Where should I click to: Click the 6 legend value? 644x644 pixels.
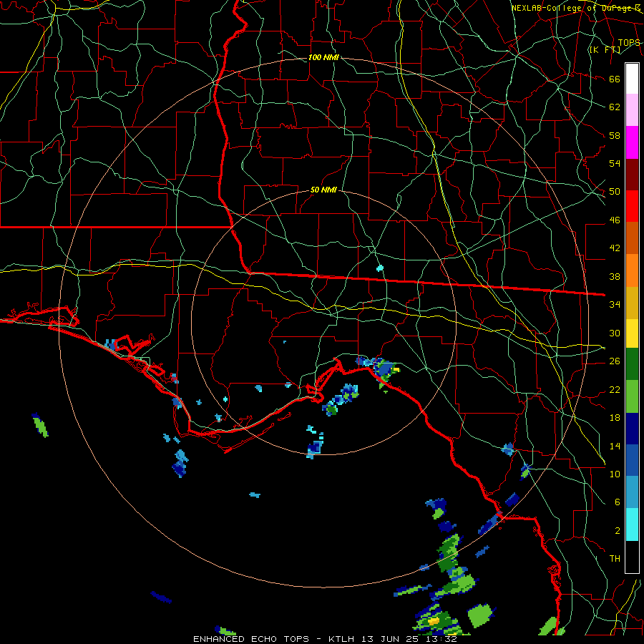[618, 502]
